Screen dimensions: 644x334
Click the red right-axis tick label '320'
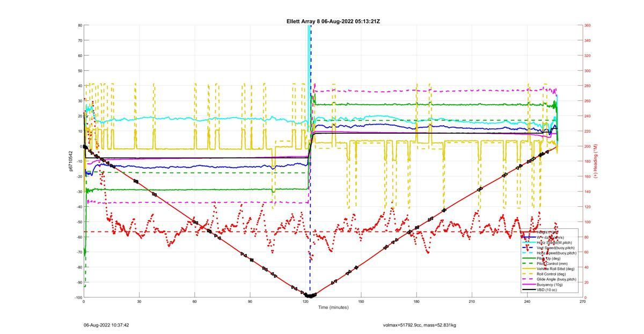click(x=588, y=55)
